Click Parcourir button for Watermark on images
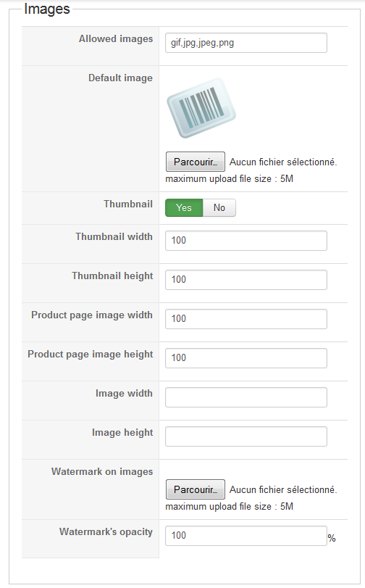 click(196, 489)
